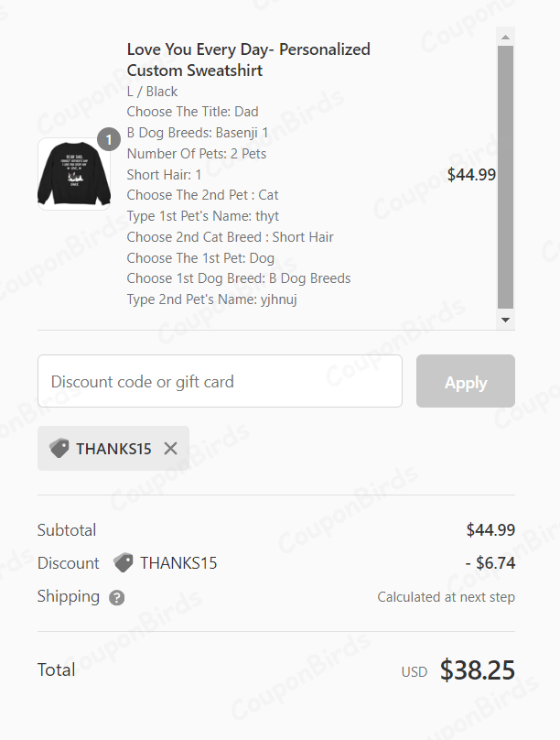Remove the applied THANKS15 discount
The height and width of the screenshot is (740, 560).
[x=170, y=448]
